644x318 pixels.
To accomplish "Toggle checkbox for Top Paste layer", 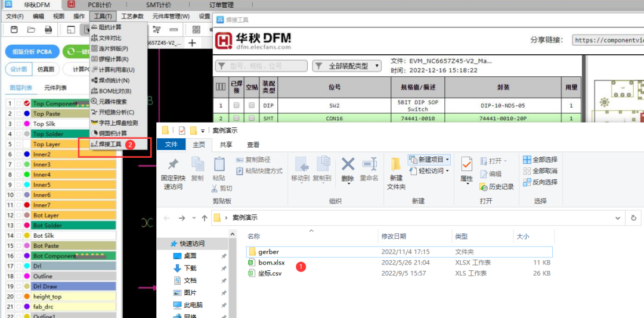I will coord(18,114).
